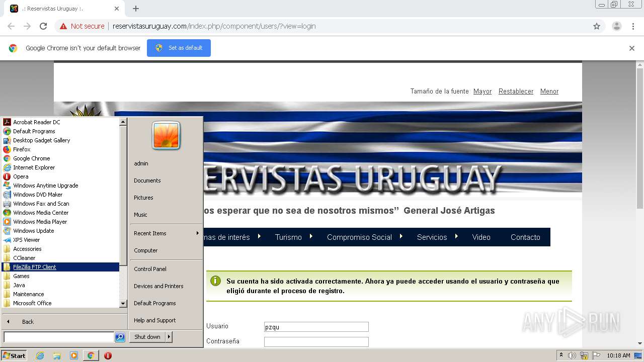
Task: Launch Google Chrome from Start menu list
Action: pos(31,158)
